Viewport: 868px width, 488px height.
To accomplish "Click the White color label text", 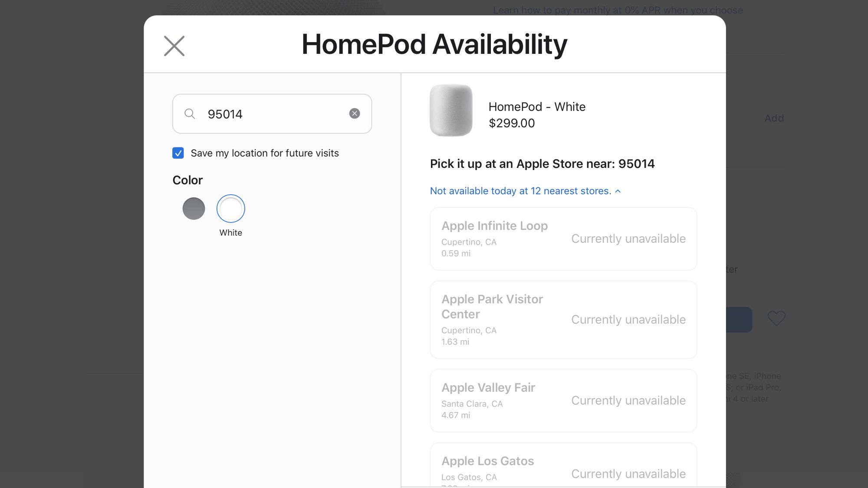I will [x=231, y=233].
